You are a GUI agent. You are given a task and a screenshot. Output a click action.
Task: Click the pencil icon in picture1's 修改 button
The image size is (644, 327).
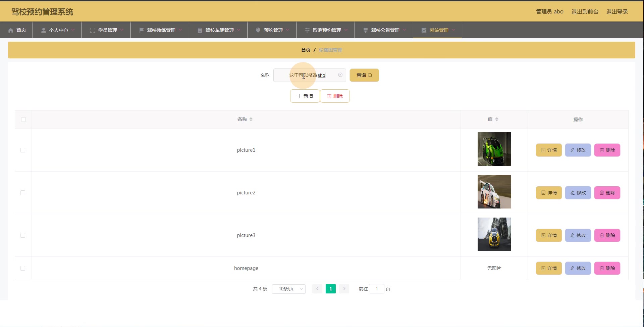573,150
